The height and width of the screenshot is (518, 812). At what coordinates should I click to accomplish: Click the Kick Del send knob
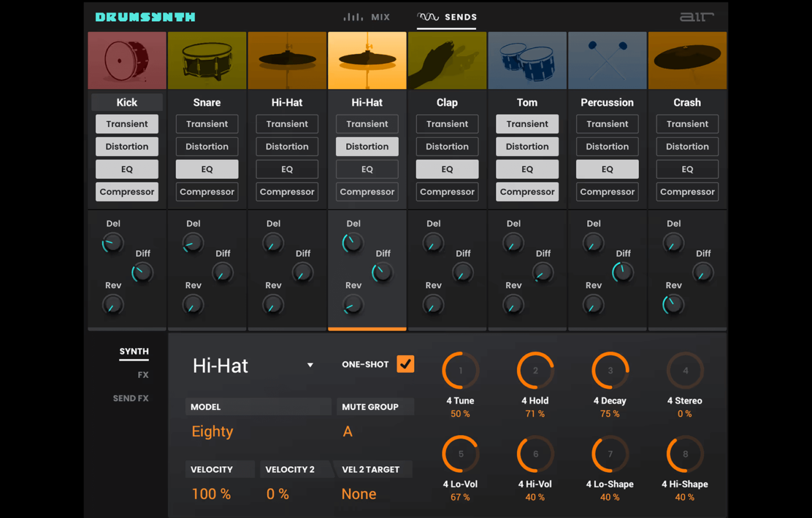(x=113, y=243)
